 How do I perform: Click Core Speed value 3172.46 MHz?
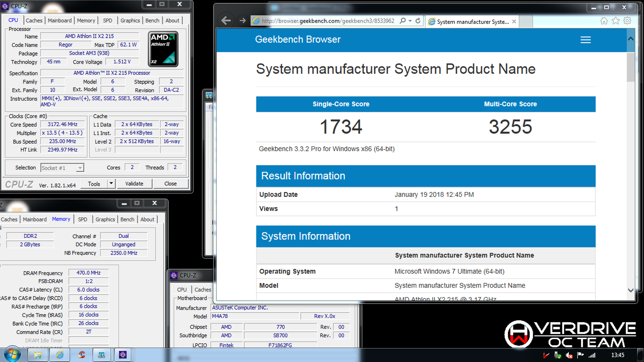(62, 124)
